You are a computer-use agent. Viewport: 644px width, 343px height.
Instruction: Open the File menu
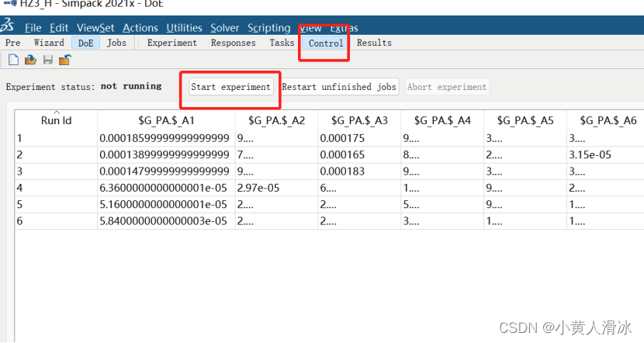[33, 28]
